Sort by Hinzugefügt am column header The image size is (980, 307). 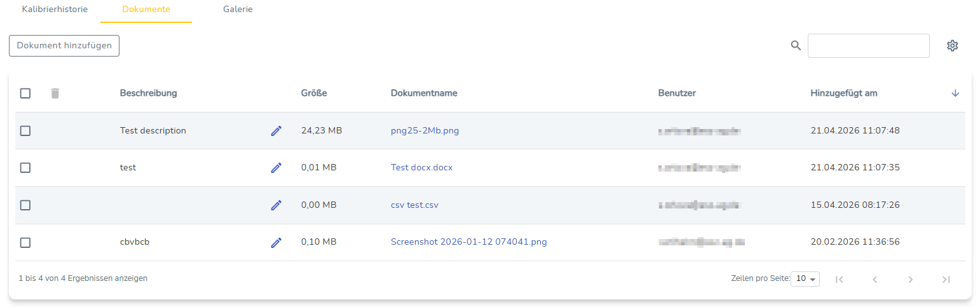pyautogui.click(x=844, y=93)
